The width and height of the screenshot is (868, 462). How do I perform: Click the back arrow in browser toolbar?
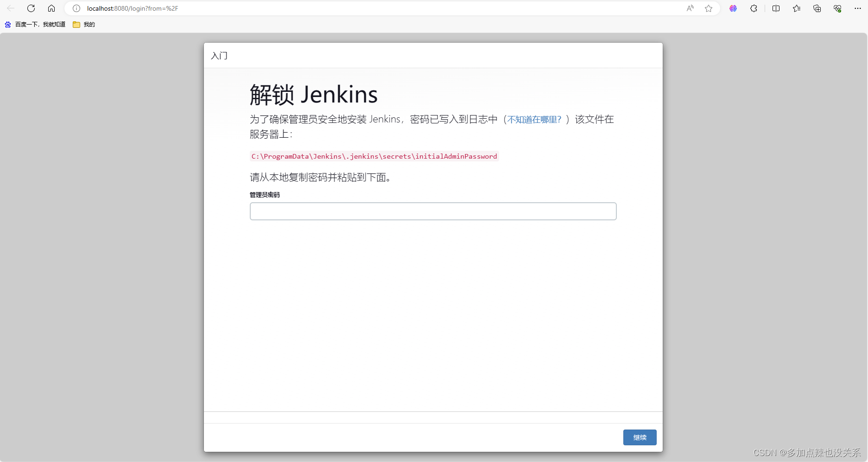[x=11, y=8]
